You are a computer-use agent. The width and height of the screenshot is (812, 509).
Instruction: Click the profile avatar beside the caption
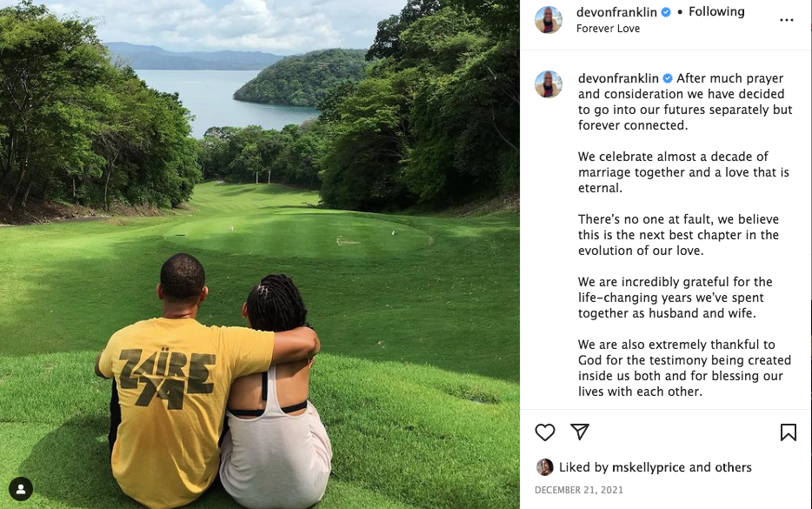pos(549,84)
